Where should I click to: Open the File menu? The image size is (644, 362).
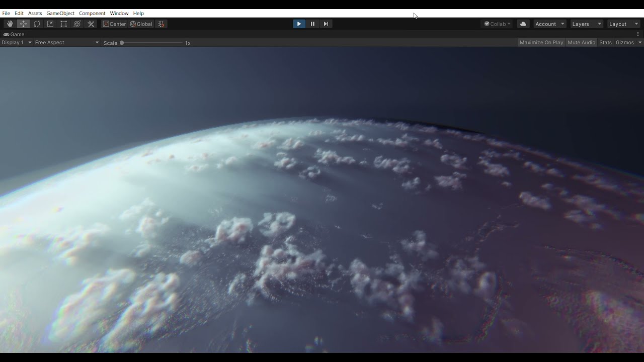(6, 13)
